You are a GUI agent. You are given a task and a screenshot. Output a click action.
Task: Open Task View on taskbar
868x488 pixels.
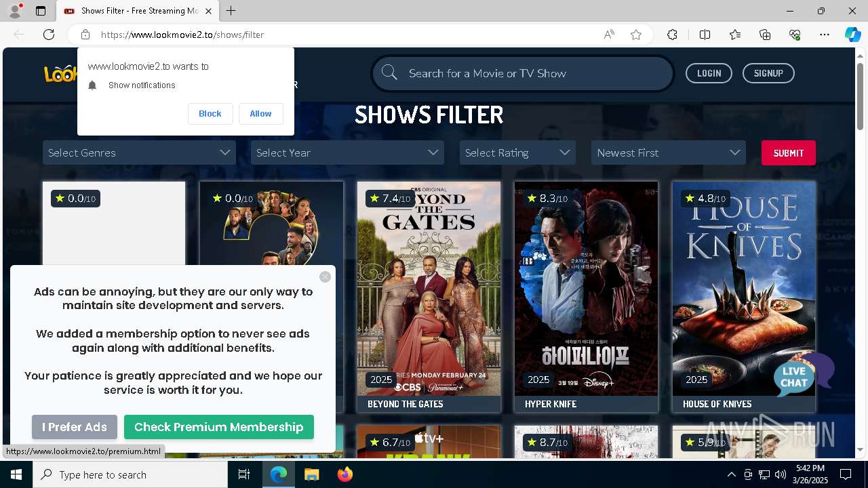(244, 474)
